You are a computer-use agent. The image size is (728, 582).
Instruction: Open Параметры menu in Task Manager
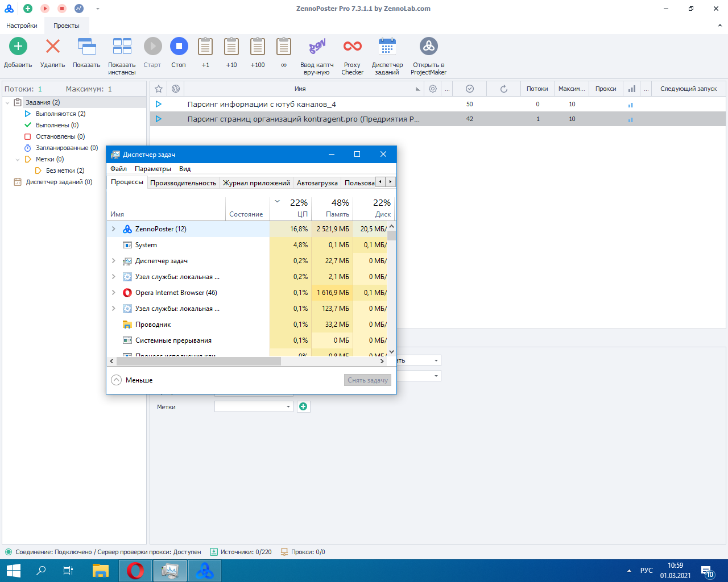(x=153, y=169)
